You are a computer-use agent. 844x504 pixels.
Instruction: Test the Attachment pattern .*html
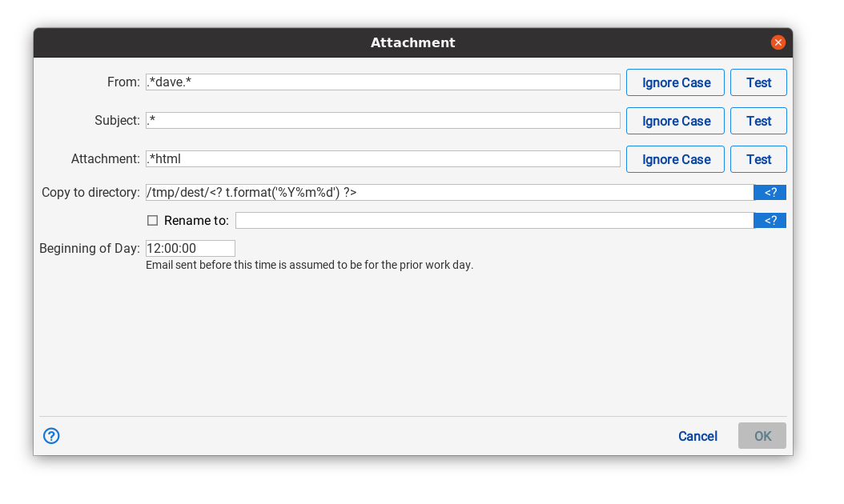click(758, 159)
